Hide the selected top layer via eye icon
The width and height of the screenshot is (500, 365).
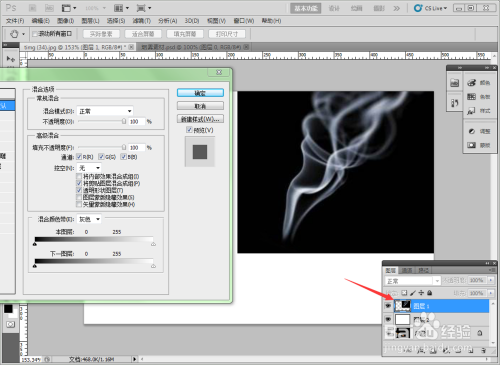click(388, 306)
